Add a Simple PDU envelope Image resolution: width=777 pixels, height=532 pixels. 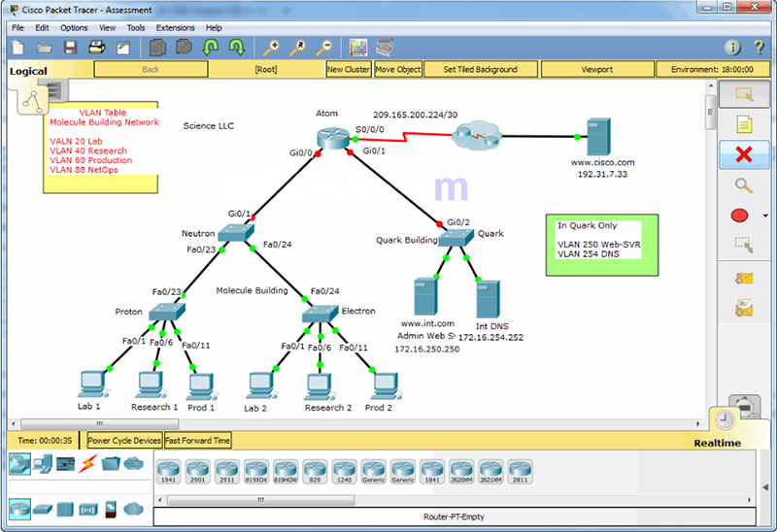[x=744, y=279]
